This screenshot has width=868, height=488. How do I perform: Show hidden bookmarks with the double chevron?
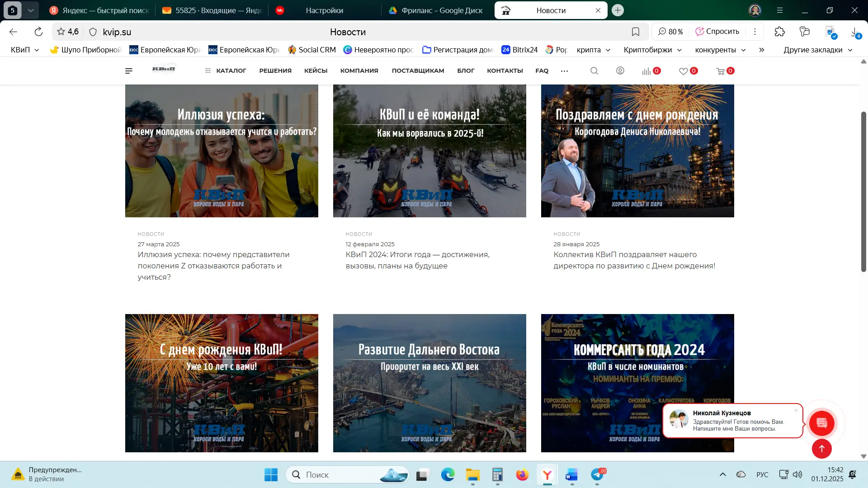pyautogui.click(x=762, y=50)
